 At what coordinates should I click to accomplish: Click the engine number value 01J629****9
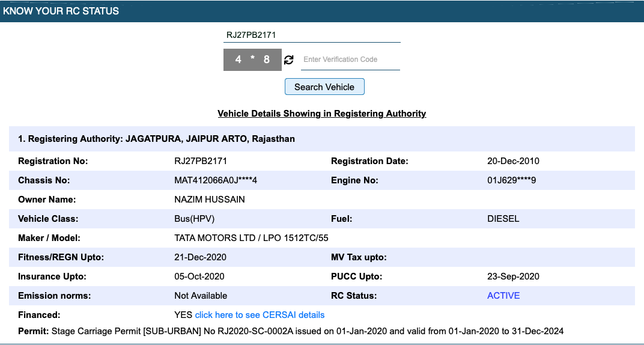pos(511,180)
